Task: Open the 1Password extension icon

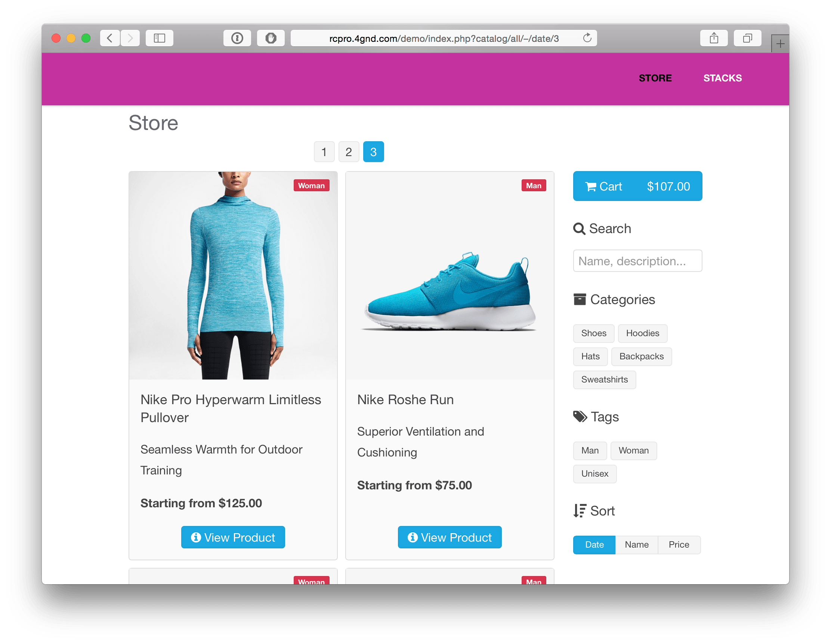Action: pyautogui.click(x=237, y=38)
